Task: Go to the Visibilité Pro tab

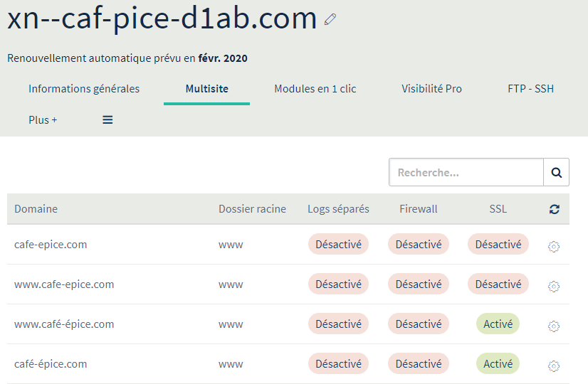Action: (x=431, y=89)
